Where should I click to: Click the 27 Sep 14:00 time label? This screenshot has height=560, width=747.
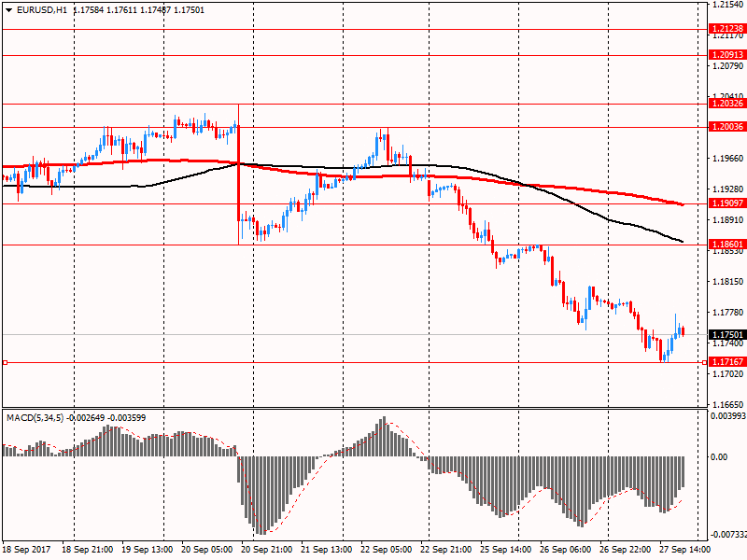[x=685, y=550]
